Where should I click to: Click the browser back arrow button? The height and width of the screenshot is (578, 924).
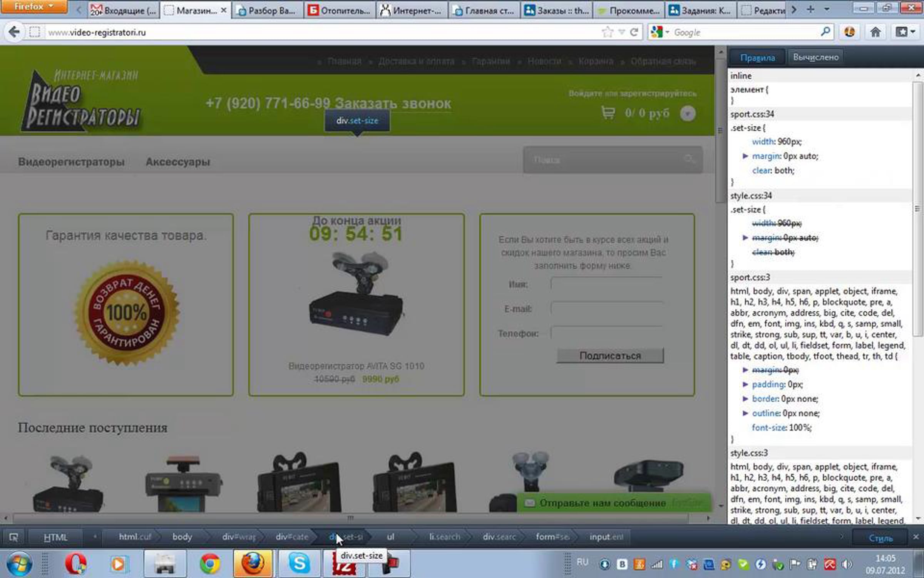[14, 32]
